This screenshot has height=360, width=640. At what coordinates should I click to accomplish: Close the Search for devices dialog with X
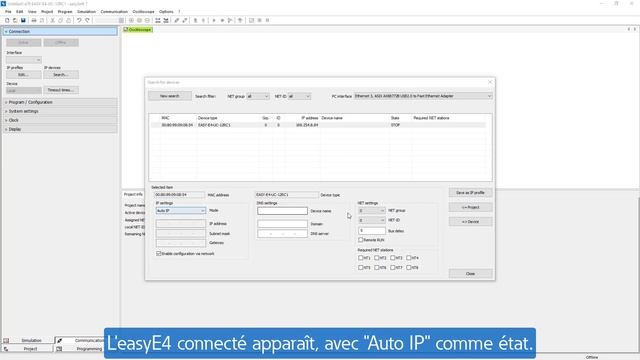pos(490,82)
